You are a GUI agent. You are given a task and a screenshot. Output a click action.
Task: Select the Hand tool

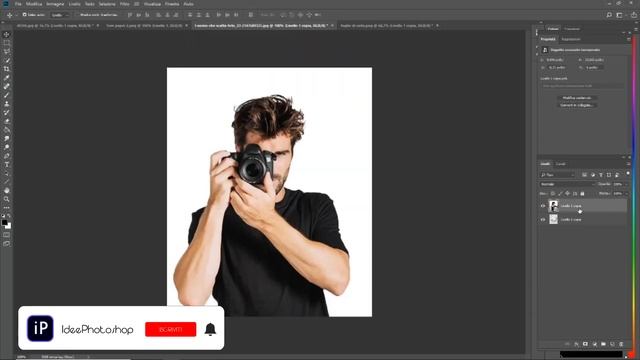7,190
